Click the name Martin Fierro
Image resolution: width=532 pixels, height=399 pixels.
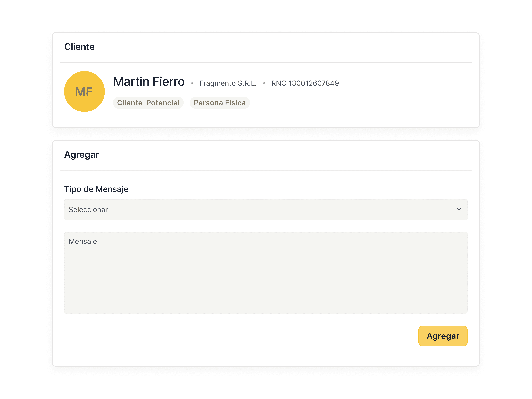[x=149, y=82]
